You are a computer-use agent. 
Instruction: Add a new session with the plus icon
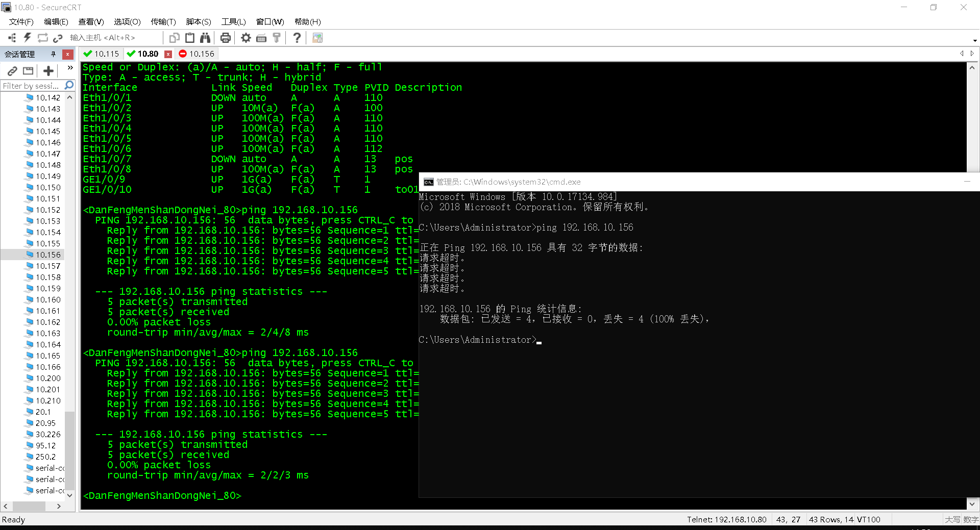coord(48,71)
